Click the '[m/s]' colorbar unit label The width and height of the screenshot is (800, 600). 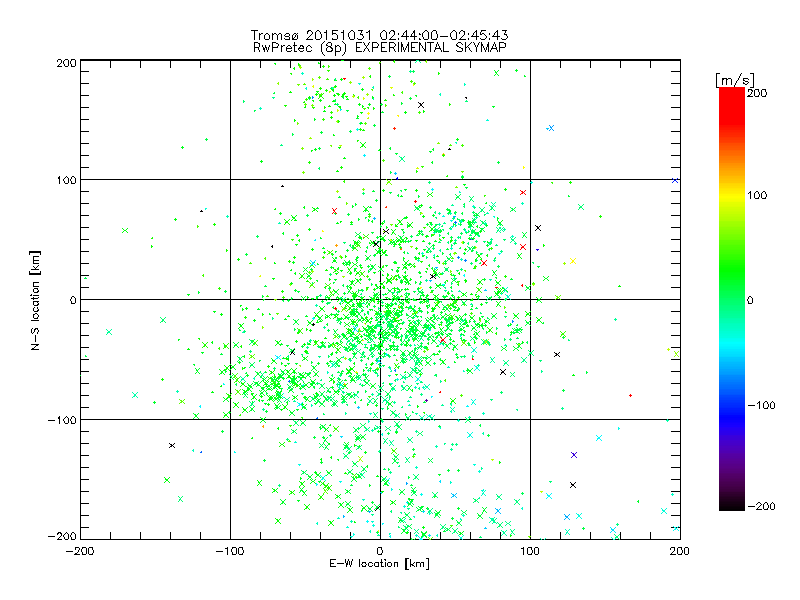[735, 80]
